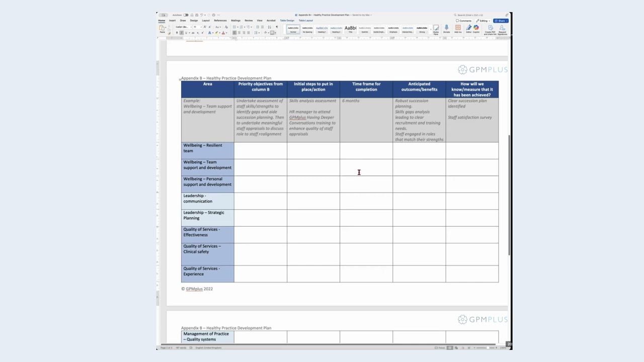Click the Paste clipboard icon

coord(162,27)
